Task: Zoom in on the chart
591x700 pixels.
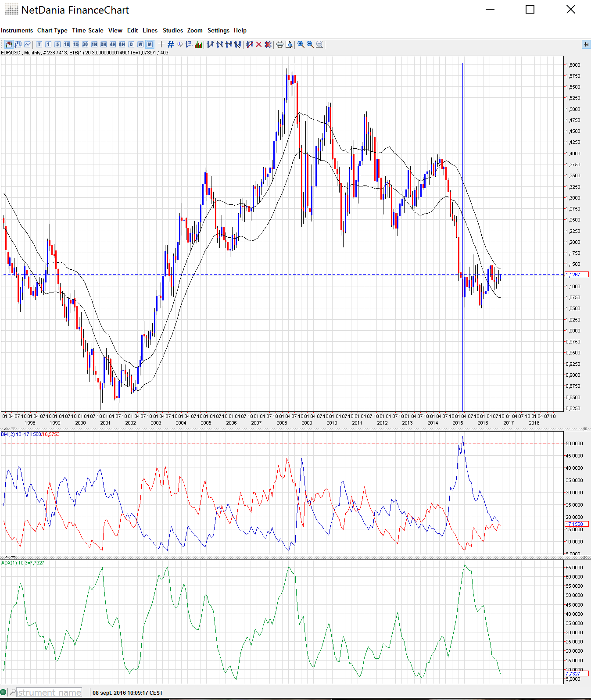Action: click(x=301, y=44)
